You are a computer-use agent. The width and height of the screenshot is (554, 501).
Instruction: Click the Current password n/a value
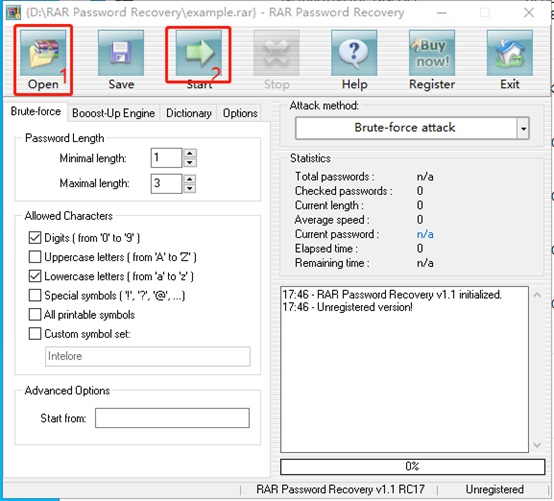(425, 234)
